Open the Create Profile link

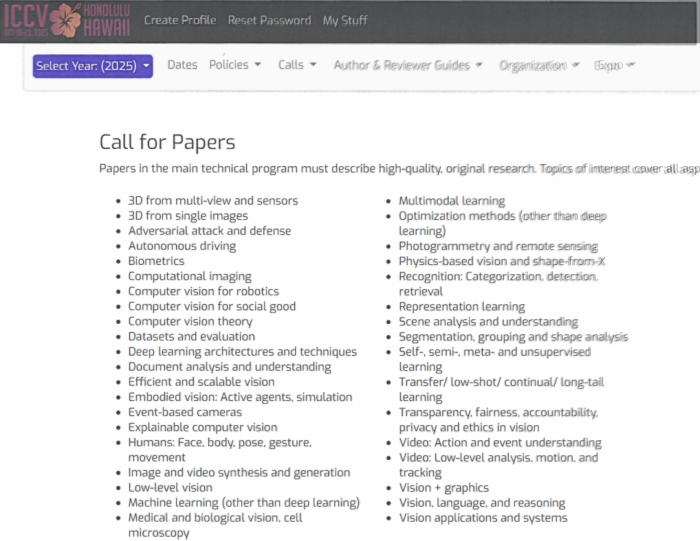[x=180, y=20]
